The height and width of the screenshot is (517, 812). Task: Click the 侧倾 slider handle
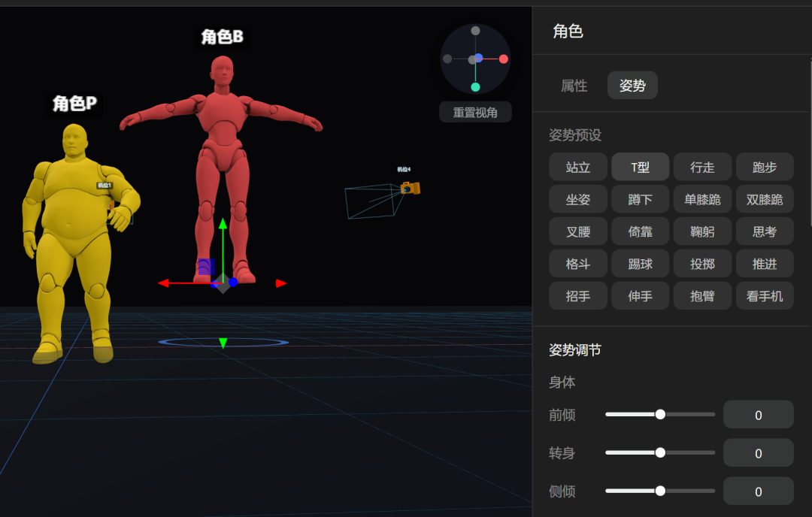(660, 491)
